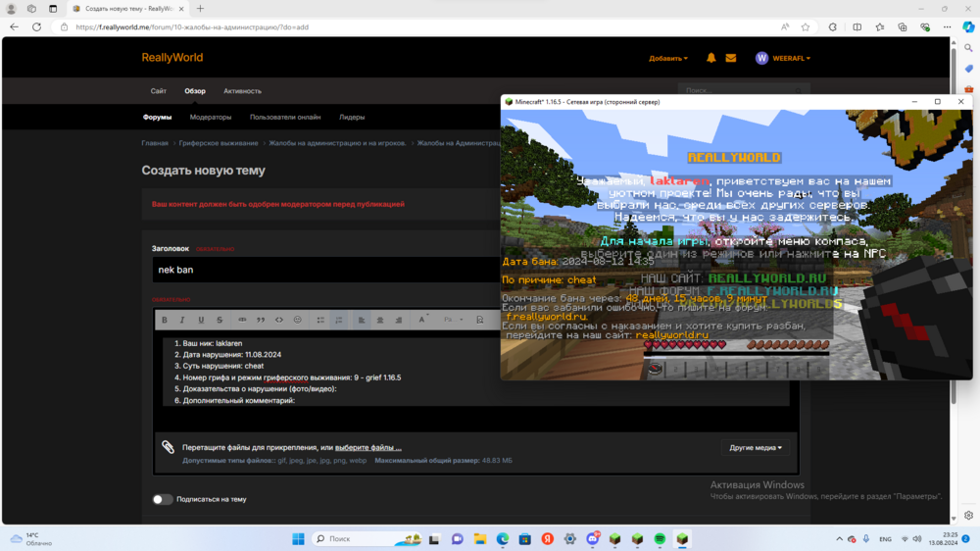Click the line 'Ваш ник: laklaren' in editor
Screen dimensions: 980x551
pos(213,343)
